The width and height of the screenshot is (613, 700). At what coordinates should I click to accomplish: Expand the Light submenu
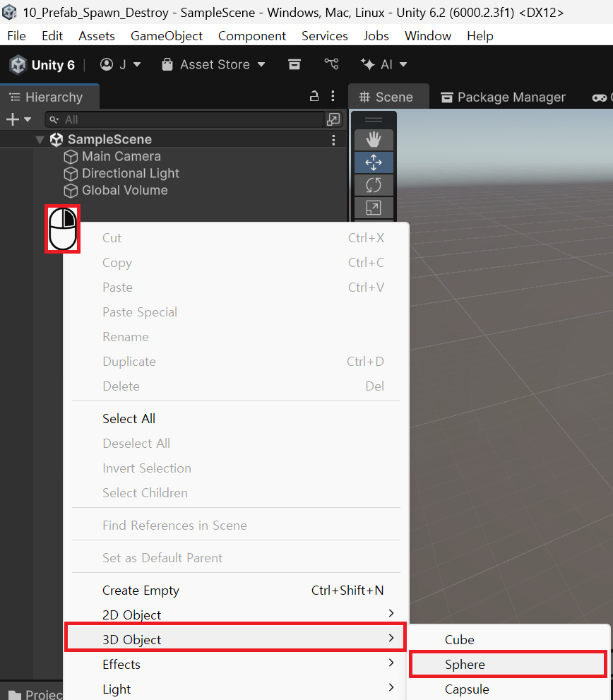(236, 689)
